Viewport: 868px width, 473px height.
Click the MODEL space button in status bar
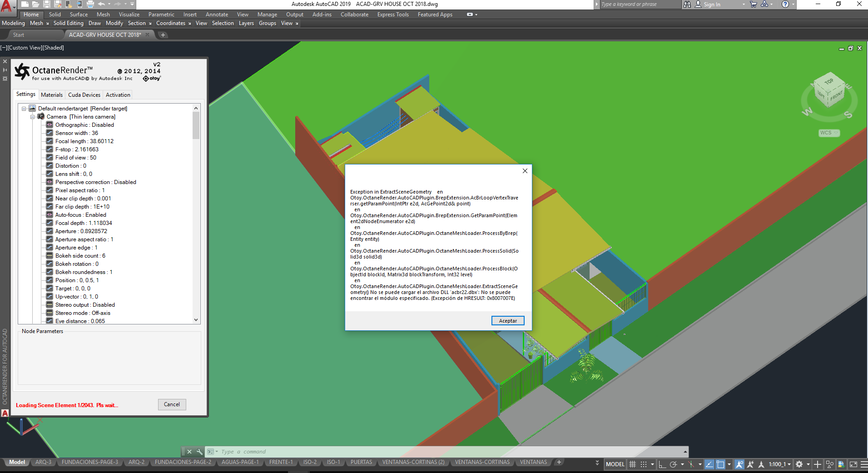615,464
